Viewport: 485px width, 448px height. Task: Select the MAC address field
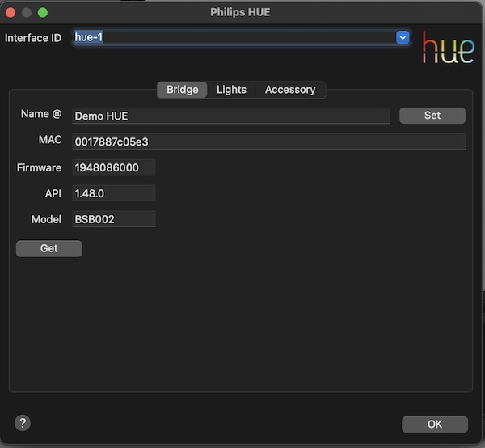[x=268, y=142]
